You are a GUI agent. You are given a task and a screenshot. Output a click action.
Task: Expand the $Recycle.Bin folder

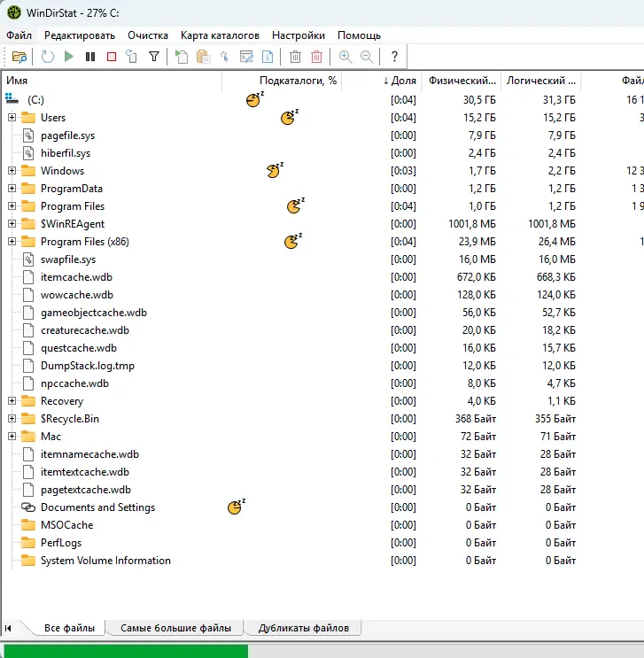12,418
